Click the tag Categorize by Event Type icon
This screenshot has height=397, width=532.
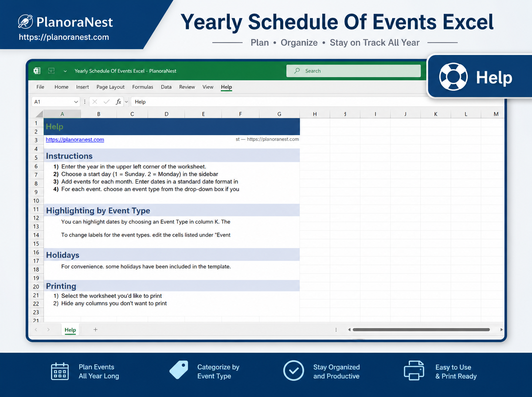pyautogui.click(x=179, y=370)
